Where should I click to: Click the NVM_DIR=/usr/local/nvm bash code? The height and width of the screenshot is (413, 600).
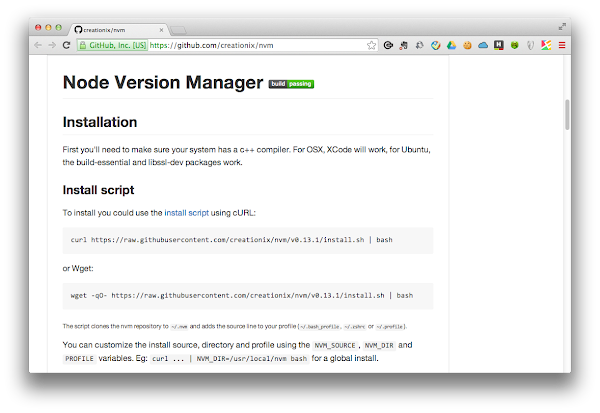click(251, 359)
